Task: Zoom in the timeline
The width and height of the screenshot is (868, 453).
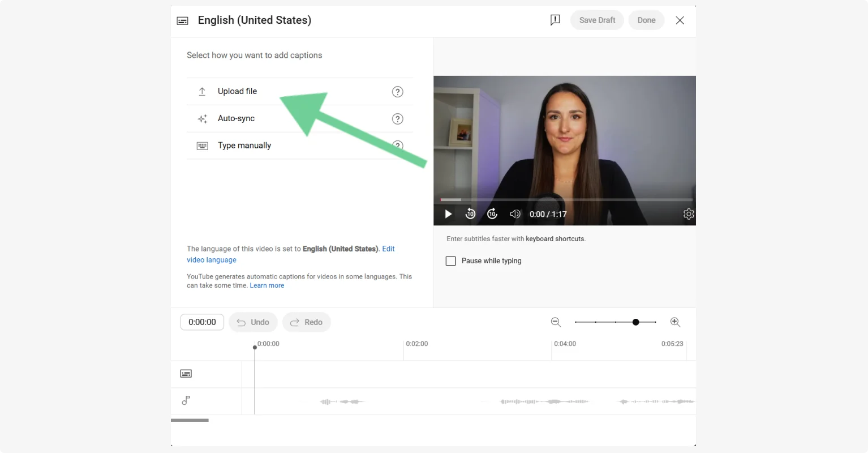Action: 675,322
